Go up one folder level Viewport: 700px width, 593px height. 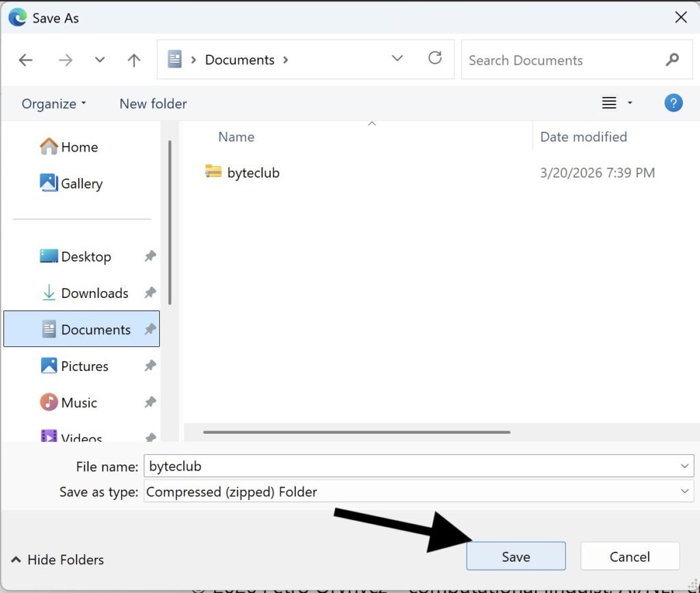coord(134,60)
